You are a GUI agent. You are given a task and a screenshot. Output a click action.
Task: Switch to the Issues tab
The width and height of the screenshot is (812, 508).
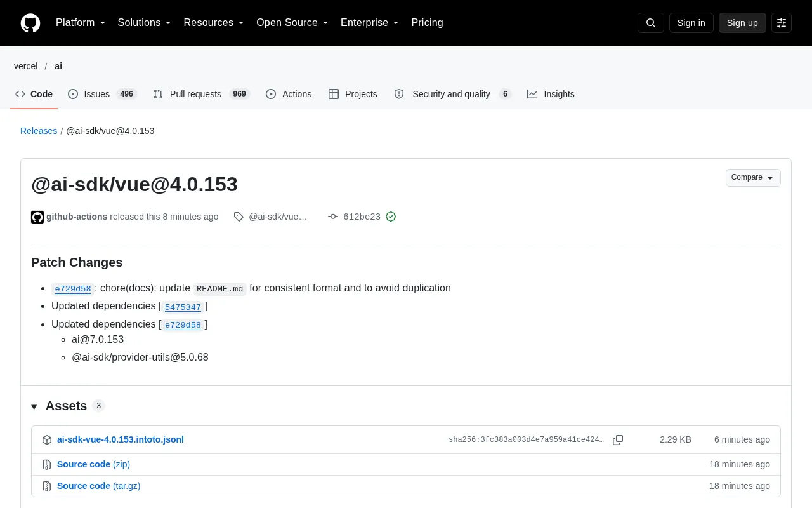tap(103, 94)
